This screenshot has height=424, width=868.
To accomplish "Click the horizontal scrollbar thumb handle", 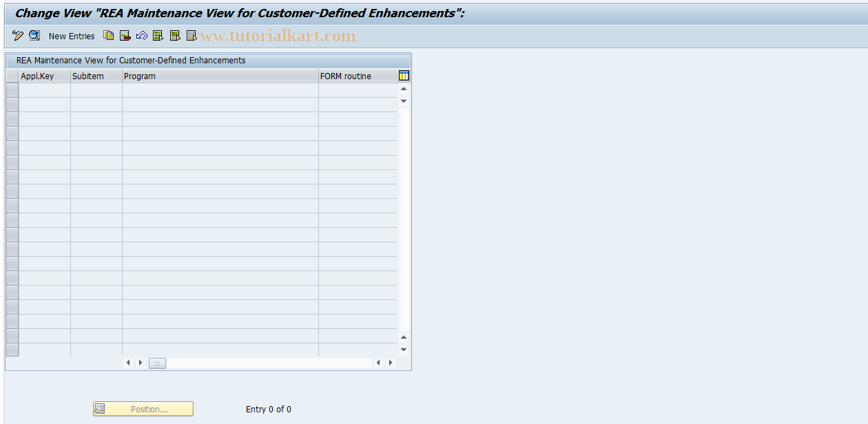I will tap(157, 363).
